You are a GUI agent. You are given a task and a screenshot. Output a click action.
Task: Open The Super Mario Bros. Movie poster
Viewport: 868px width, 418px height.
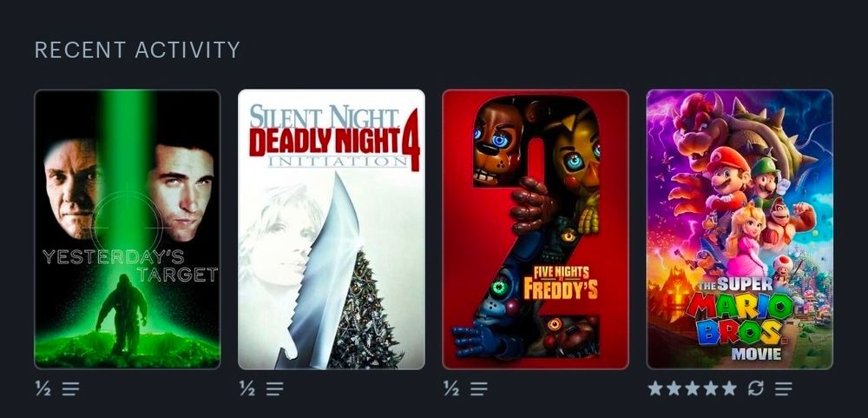[740, 229]
